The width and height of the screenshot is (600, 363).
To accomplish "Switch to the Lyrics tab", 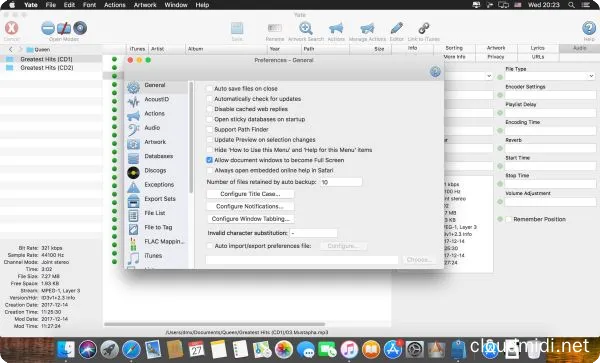I will pos(538,48).
